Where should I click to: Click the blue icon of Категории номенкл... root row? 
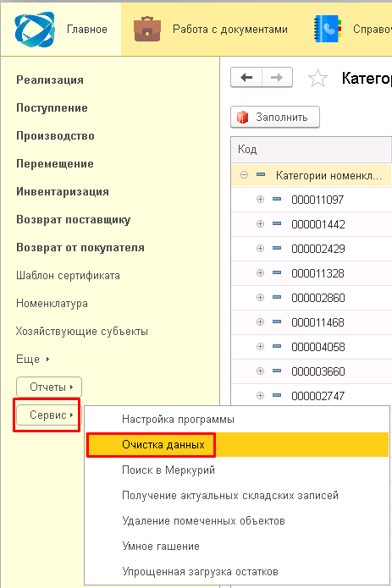[261, 175]
